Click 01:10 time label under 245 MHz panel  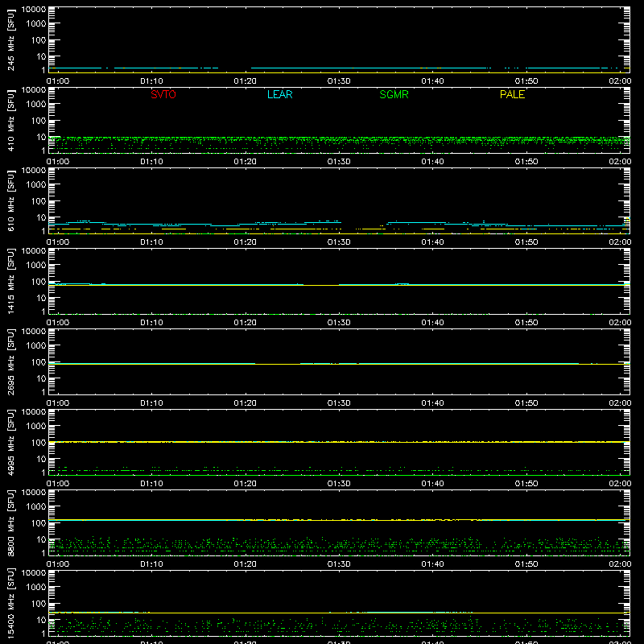point(151,81)
